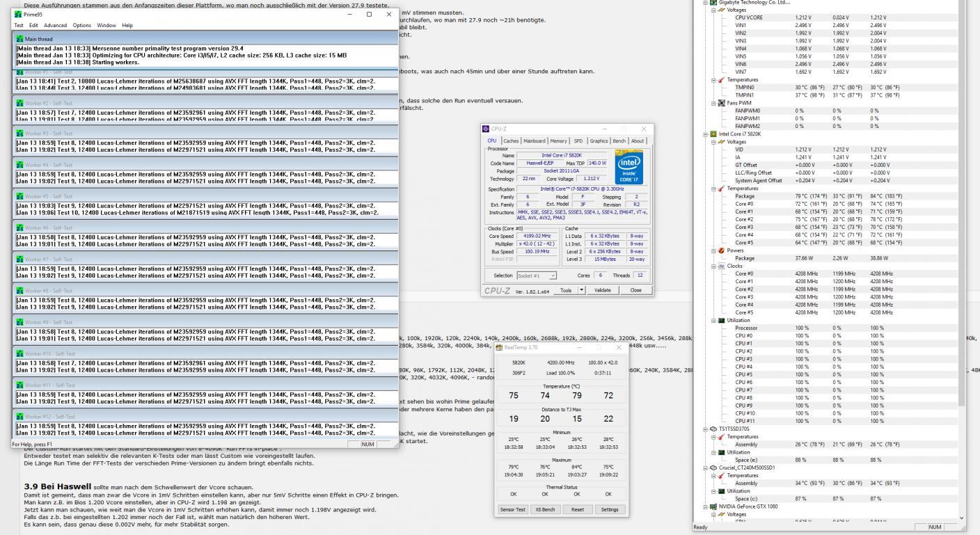Click the thermometer icon beside TMPIN0 Temperatures
Screen dimensions: 980x535
pyautogui.click(x=720, y=80)
